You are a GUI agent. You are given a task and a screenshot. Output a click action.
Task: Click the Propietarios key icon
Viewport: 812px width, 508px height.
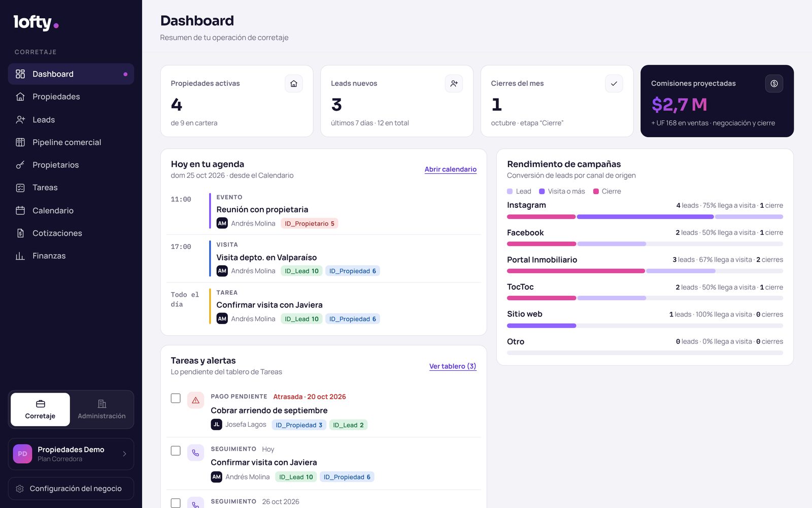coord(20,165)
